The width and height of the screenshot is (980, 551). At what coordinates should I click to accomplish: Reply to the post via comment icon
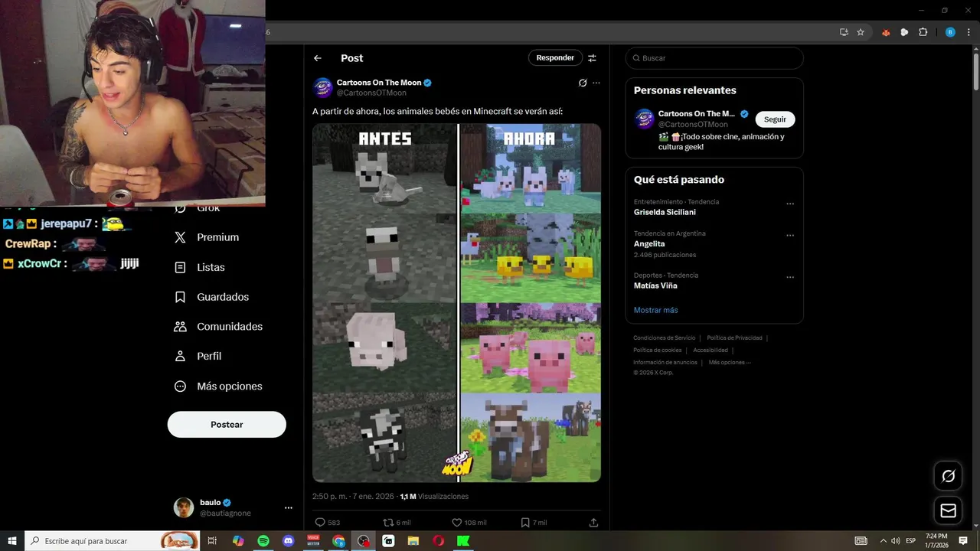pyautogui.click(x=320, y=523)
